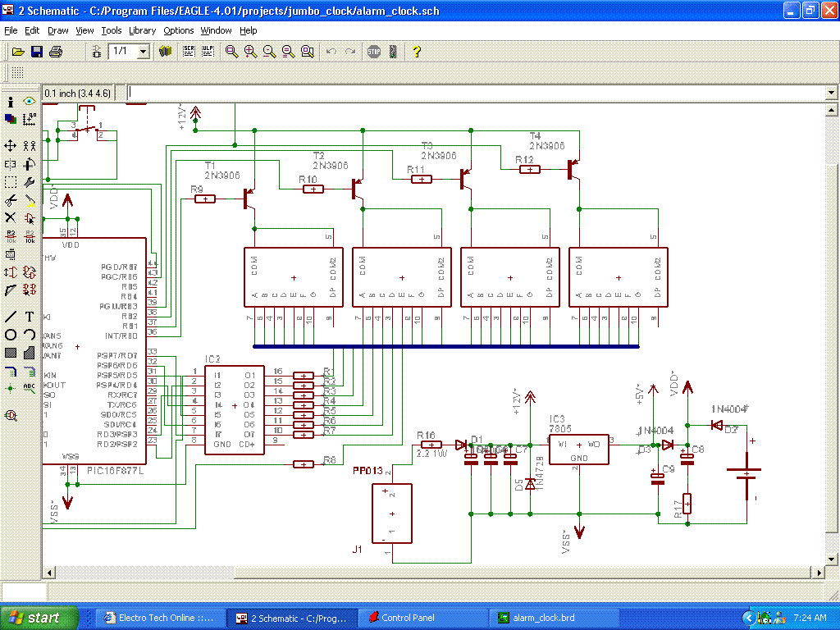Select the Rectangle tool
The height and width of the screenshot is (630, 840).
tap(10, 353)
